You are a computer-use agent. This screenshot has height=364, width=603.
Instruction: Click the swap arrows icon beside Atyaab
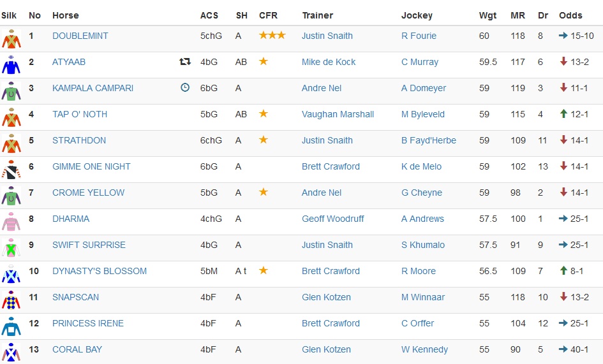(x=185, y=61)
